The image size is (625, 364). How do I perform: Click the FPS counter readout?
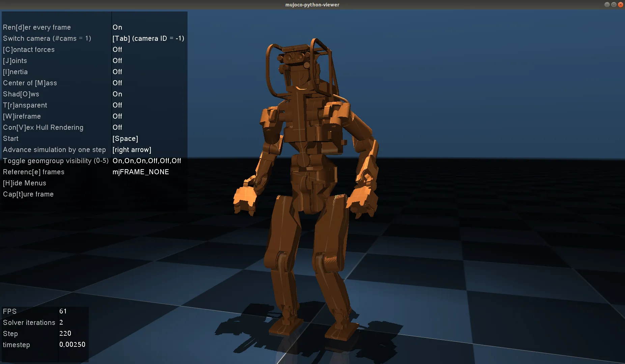click(x=63, y=311)
